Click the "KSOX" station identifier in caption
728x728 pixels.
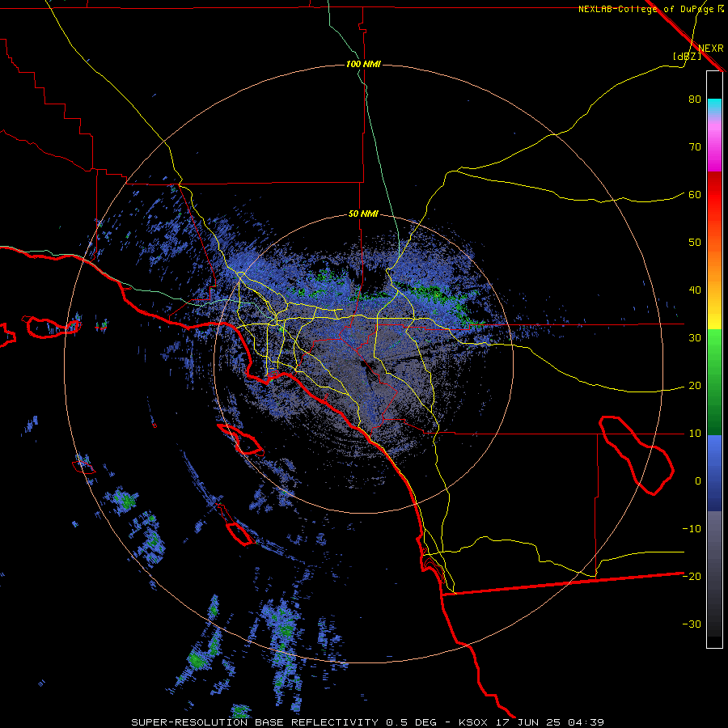pyautogui.click(x=473, y=722)
